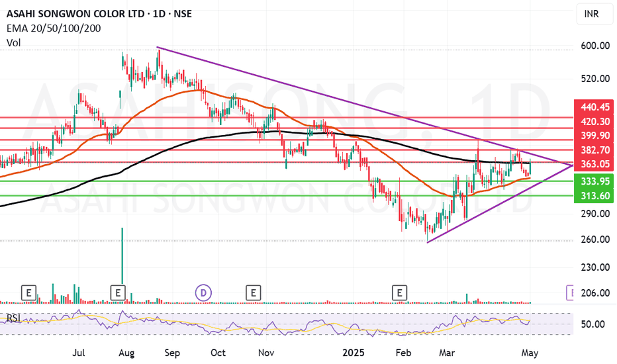Image resolution: width=617 pixels, height=364 pixels.
Task: Click the Feb label on time axis
Action: tap(403, 353)
